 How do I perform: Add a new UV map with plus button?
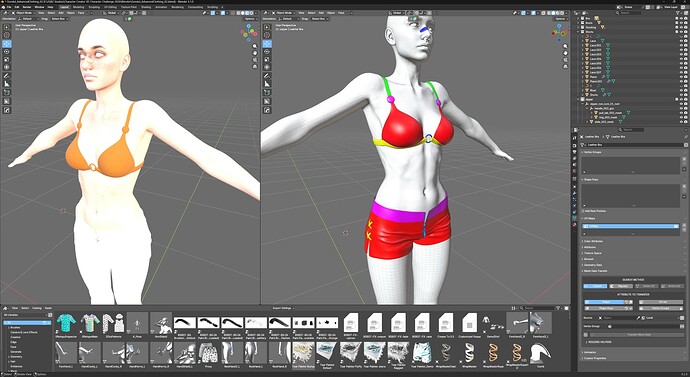click(x=684, y=226)
